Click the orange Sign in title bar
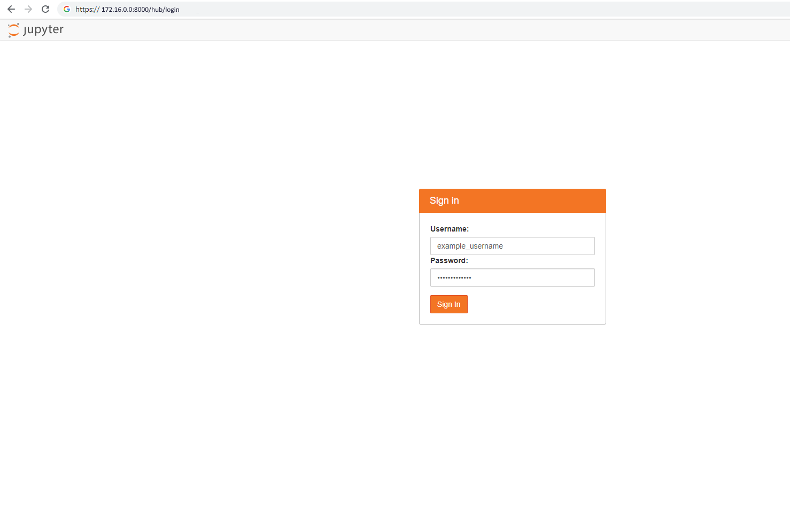This screenshot has height=532, width=790. click(512, 201)
